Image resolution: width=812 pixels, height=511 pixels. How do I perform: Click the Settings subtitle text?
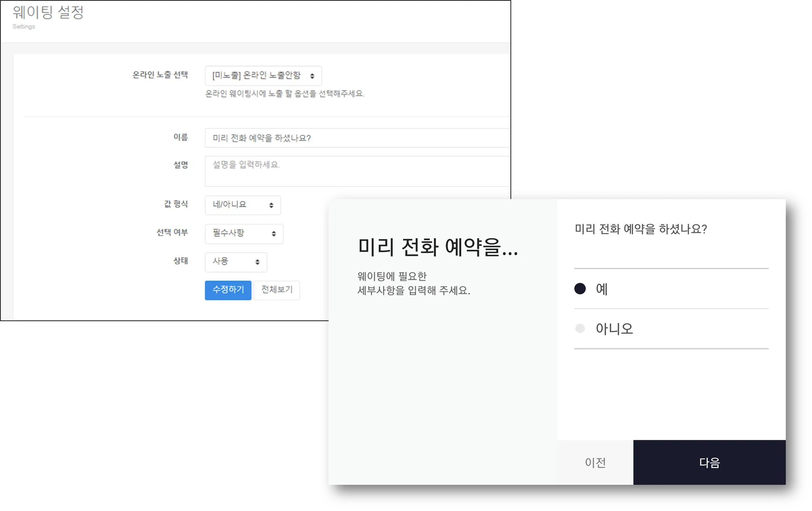point(24,27)
